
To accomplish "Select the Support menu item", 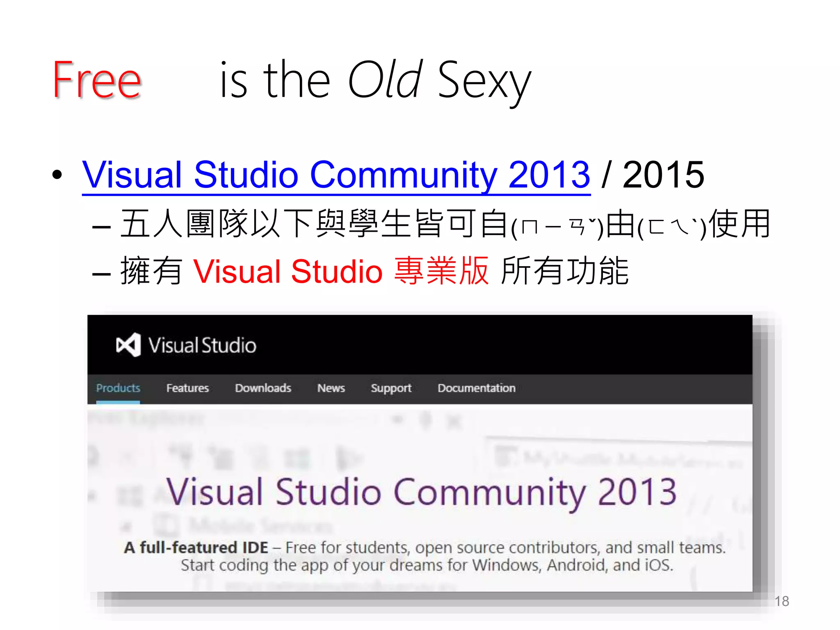I will pos(391,388).
